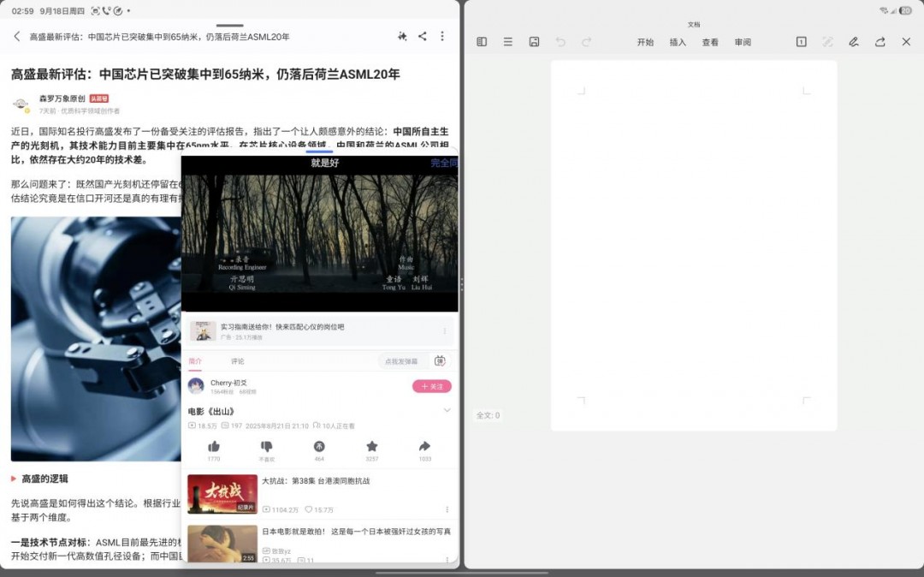Open options for 大抗战 video row
Image resolution: width=924 pixels, height=577 pixels.
447,510
